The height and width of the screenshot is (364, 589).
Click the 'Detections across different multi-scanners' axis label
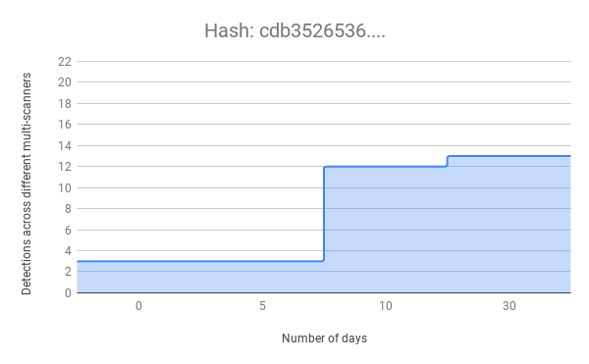click(26, 183)
